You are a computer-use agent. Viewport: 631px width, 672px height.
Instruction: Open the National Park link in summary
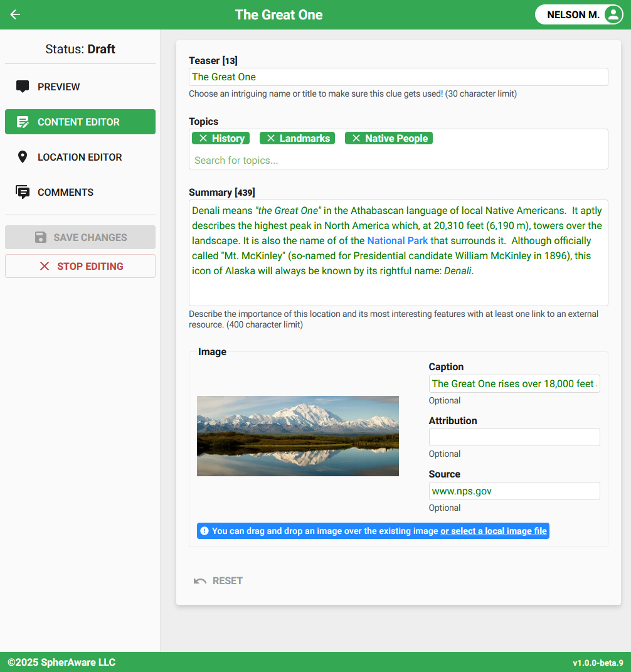[x=398, y=240]
